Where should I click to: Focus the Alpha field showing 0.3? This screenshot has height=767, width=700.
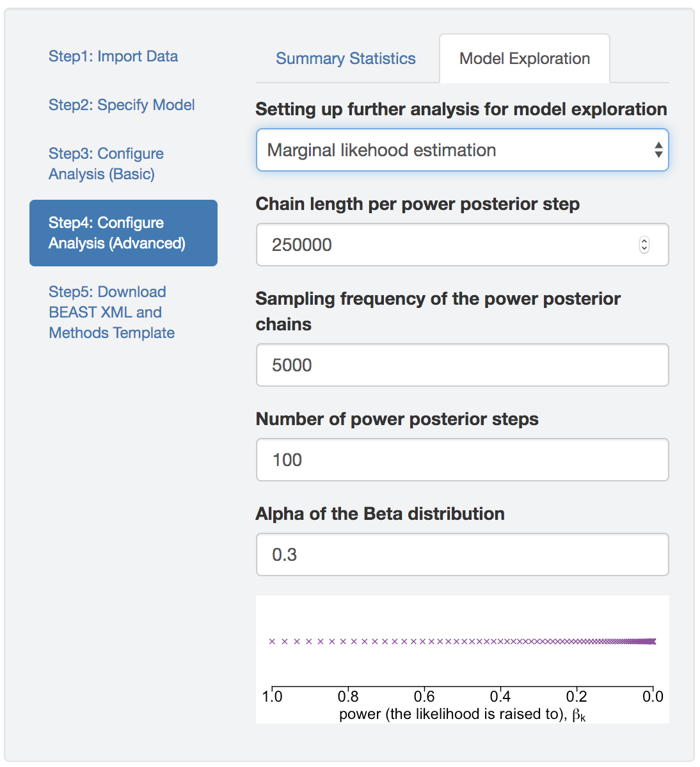[462, 555]
